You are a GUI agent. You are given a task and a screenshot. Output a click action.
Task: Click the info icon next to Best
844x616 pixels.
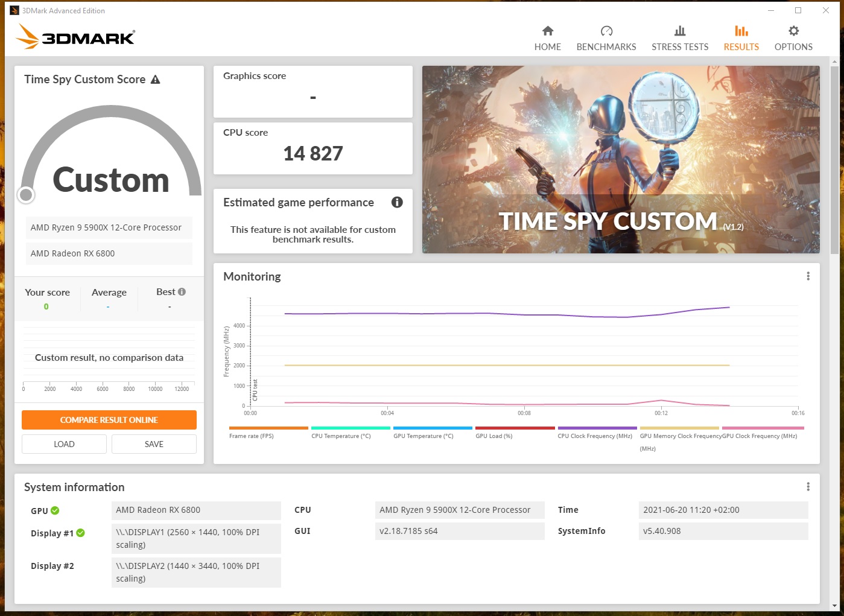[183, 291]
